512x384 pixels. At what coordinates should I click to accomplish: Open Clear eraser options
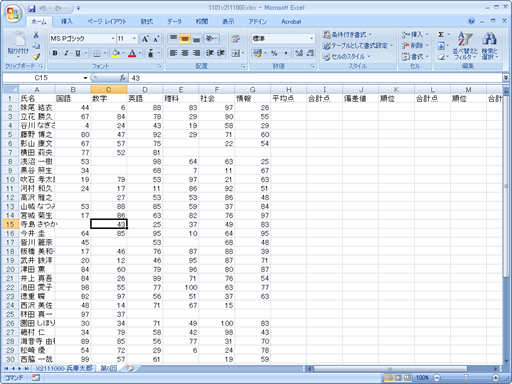(441, 57)
